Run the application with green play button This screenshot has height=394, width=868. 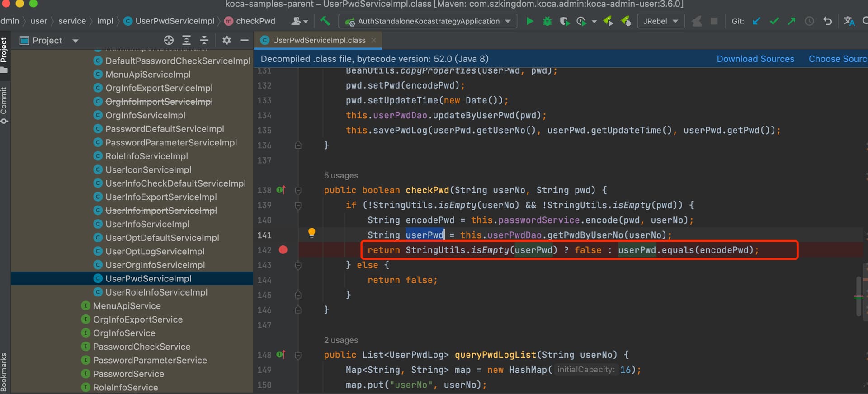click(529, 21)
